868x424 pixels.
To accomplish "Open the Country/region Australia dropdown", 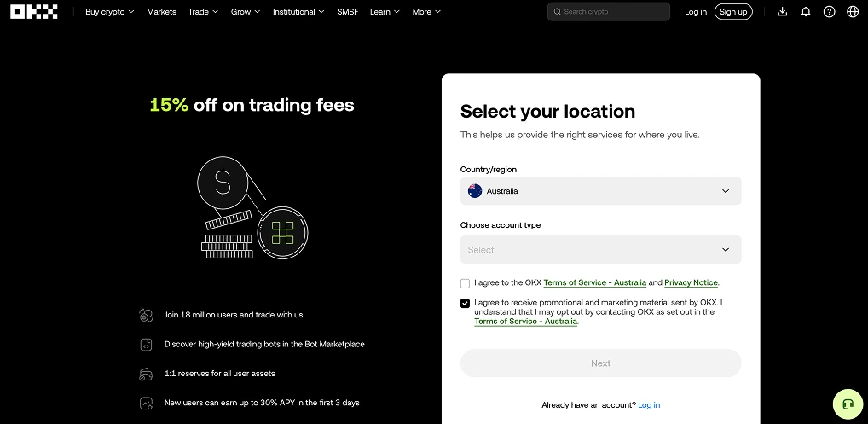I will point(600,191).
